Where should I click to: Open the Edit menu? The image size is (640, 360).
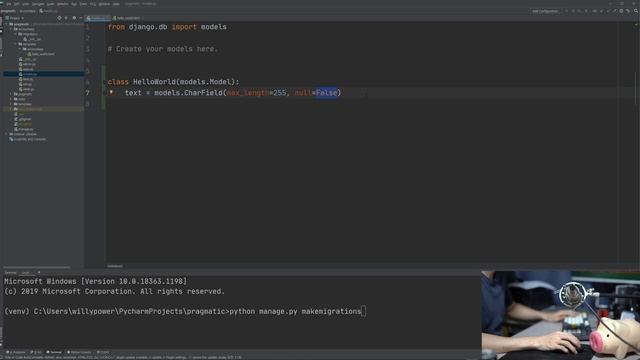coord(16,4)
